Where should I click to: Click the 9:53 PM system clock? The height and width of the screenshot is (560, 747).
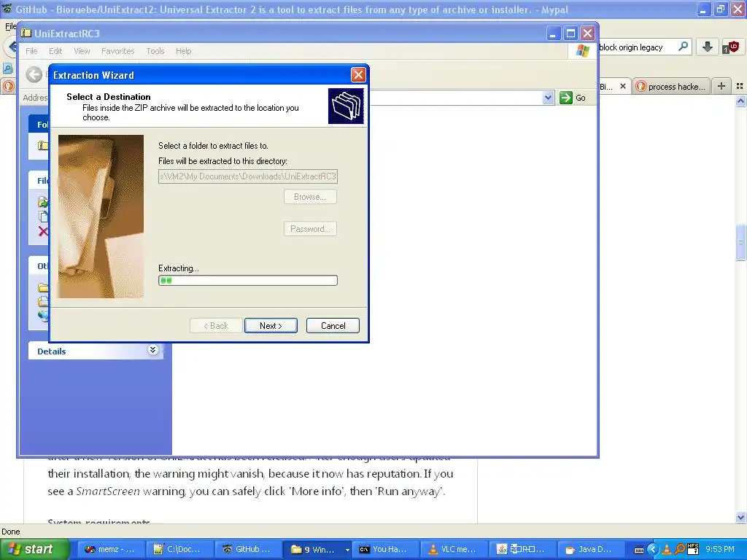coord(720,550)
